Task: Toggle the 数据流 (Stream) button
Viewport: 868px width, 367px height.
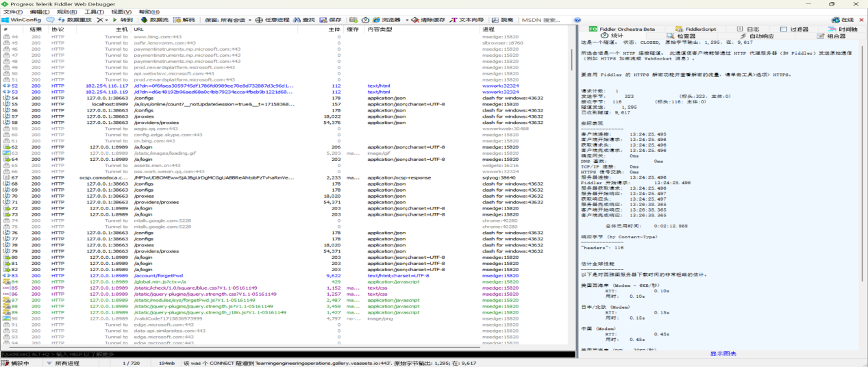Action: [154, 20]
